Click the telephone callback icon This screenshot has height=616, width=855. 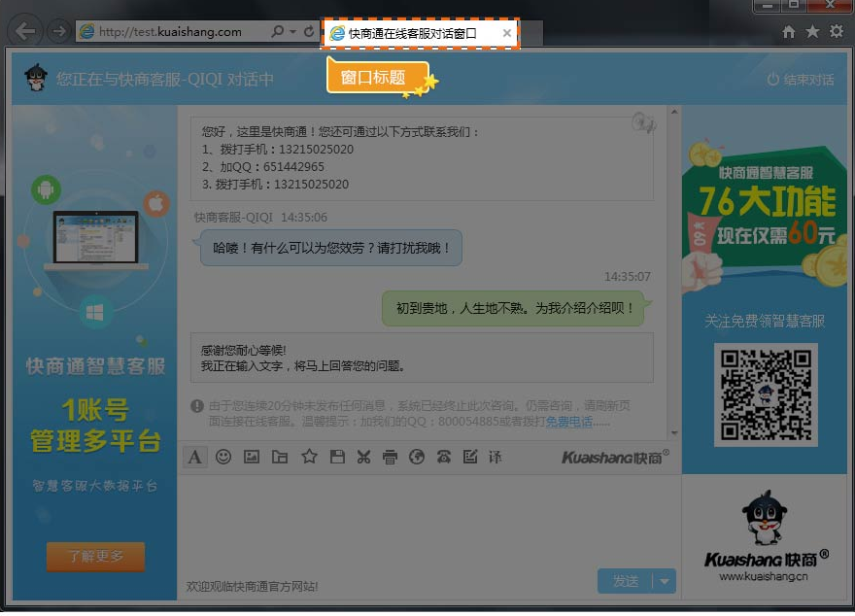click(444, 457)
